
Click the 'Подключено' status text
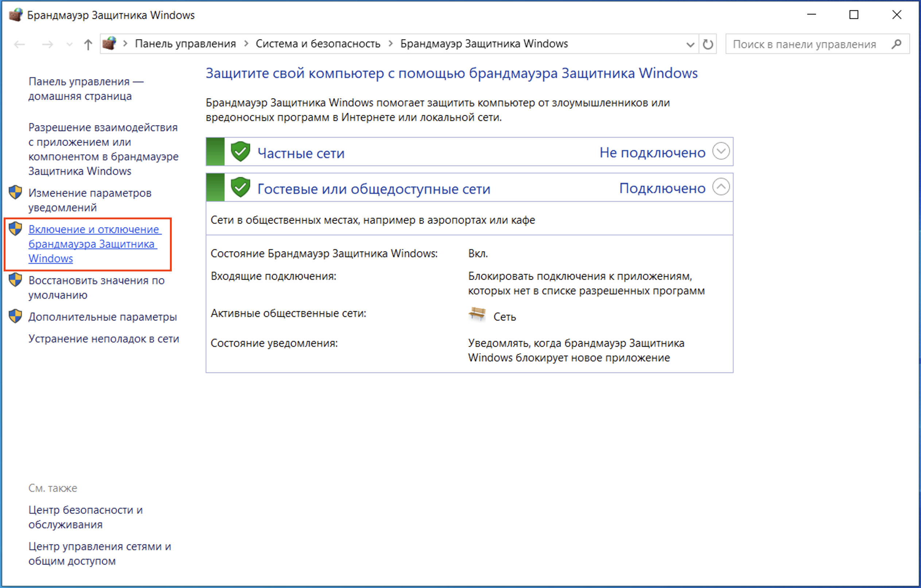pos(662,188)
